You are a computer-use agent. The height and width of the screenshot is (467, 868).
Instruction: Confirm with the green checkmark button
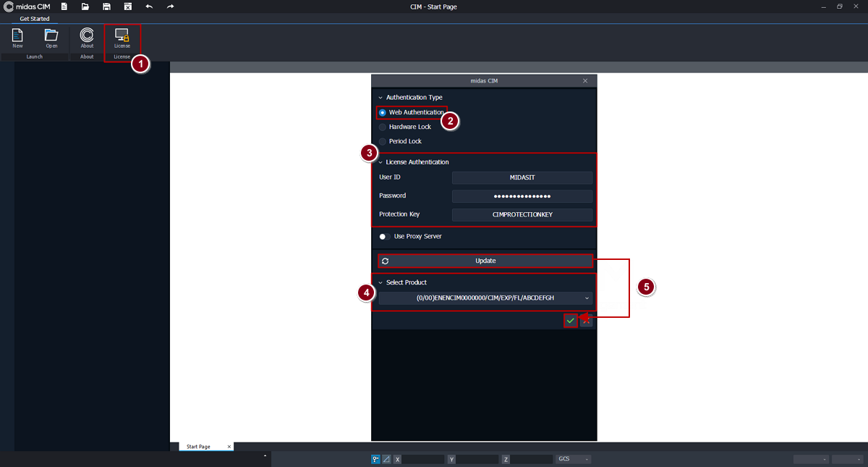pyautogui.click(x=571, y=321)
